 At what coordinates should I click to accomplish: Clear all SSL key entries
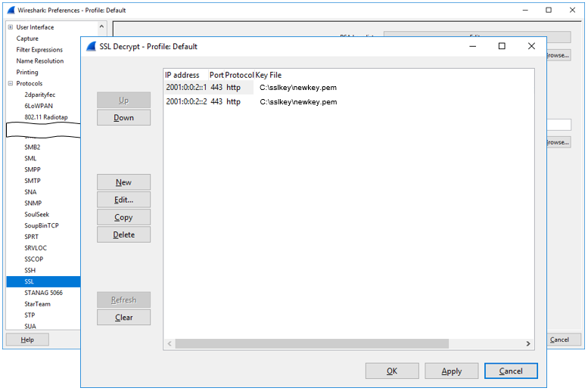[x=124, y=317]
